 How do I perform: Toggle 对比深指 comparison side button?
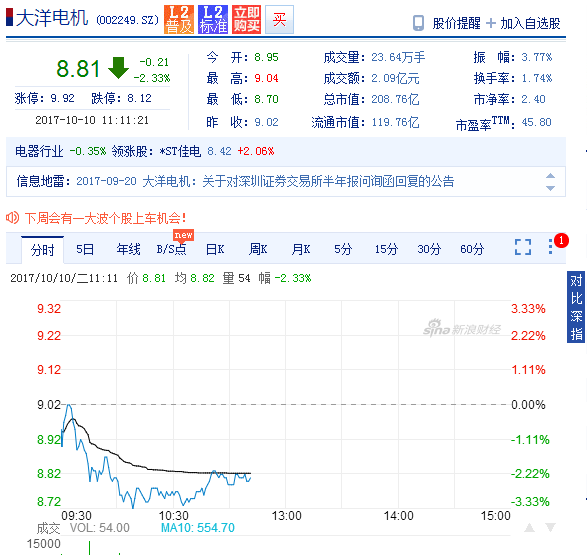[x=576, y=307]
